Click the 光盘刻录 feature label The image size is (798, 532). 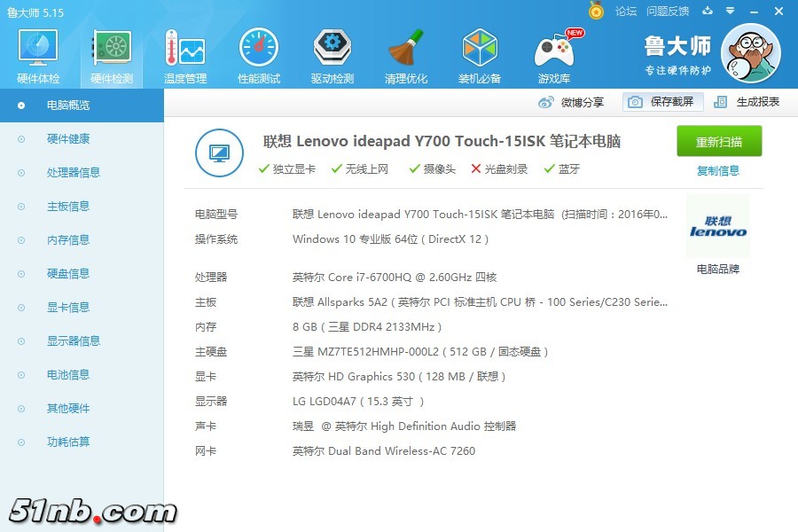[506, 169]
